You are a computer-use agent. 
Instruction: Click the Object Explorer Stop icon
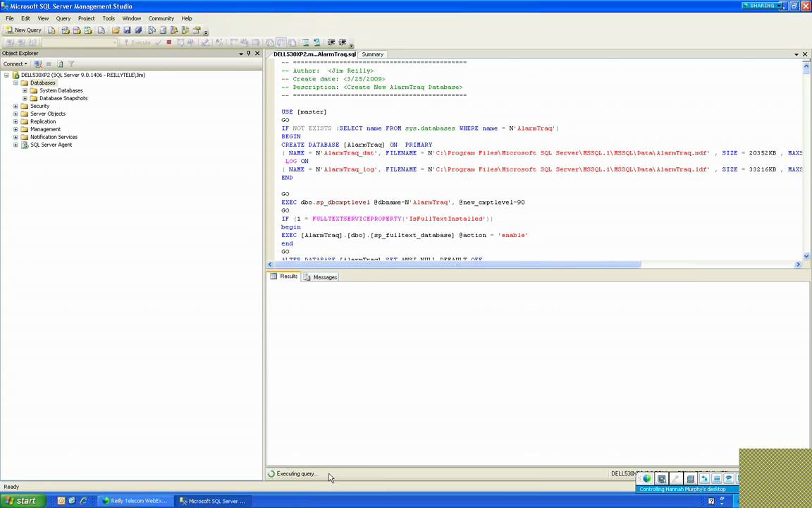(x=49, y=64)
